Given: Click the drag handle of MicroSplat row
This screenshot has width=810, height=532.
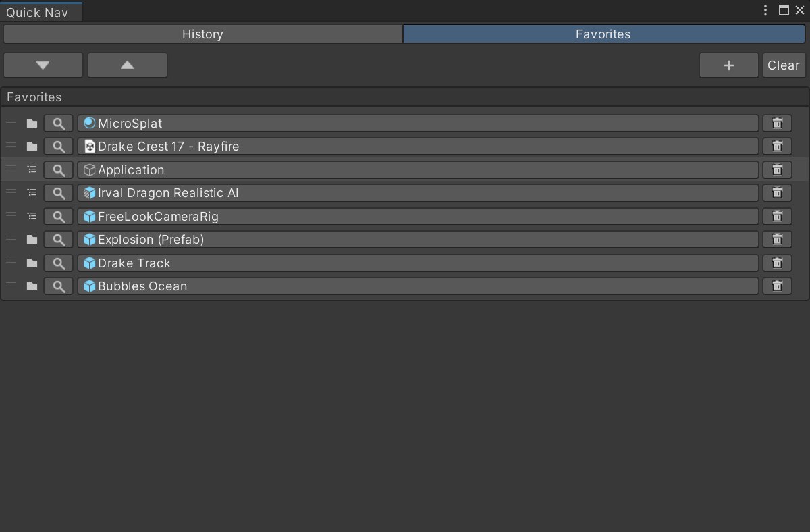Looking at the screenshot, I should click(x=11, y=122).
